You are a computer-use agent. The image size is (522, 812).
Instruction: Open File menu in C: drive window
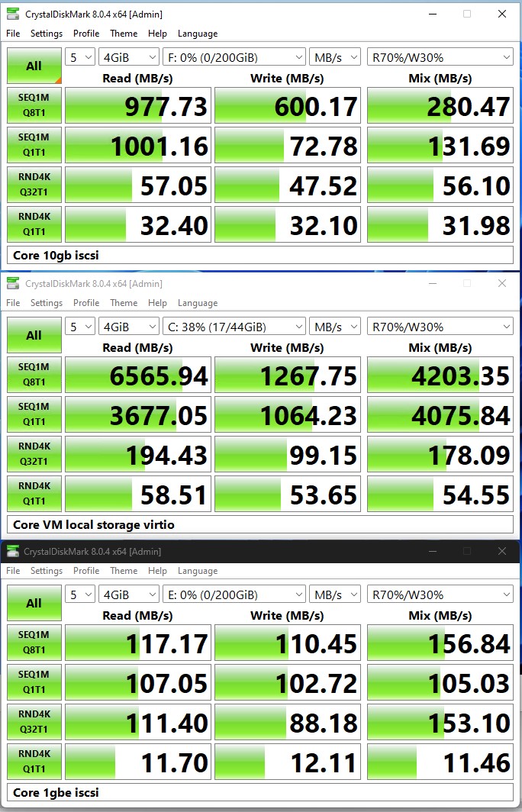[13, 302]
